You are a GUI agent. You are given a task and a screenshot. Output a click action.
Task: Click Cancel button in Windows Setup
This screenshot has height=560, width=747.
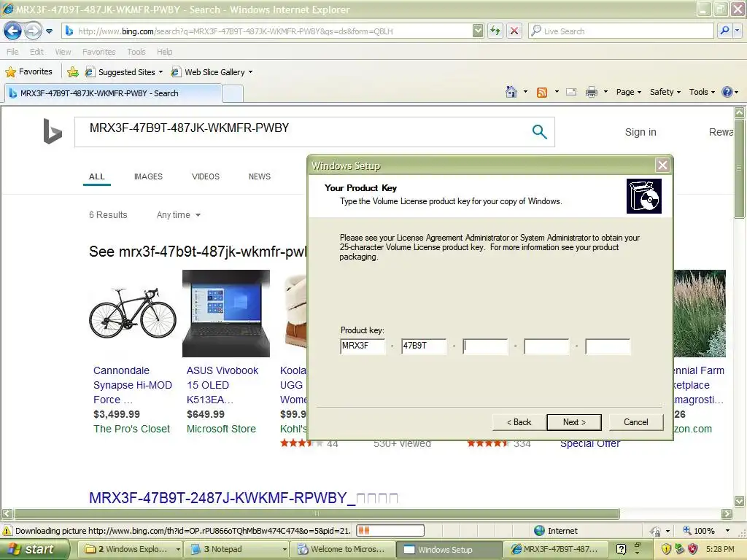point(635,422)
